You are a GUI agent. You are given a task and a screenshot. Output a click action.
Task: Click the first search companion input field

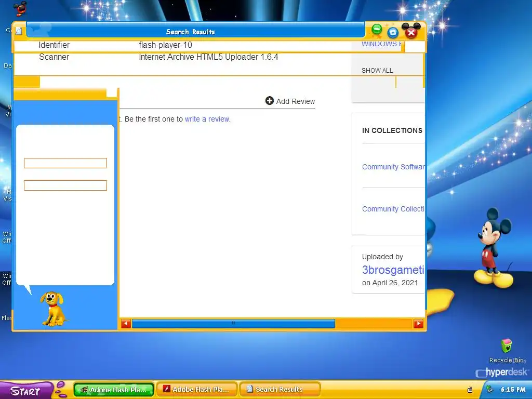pos(65,163)
